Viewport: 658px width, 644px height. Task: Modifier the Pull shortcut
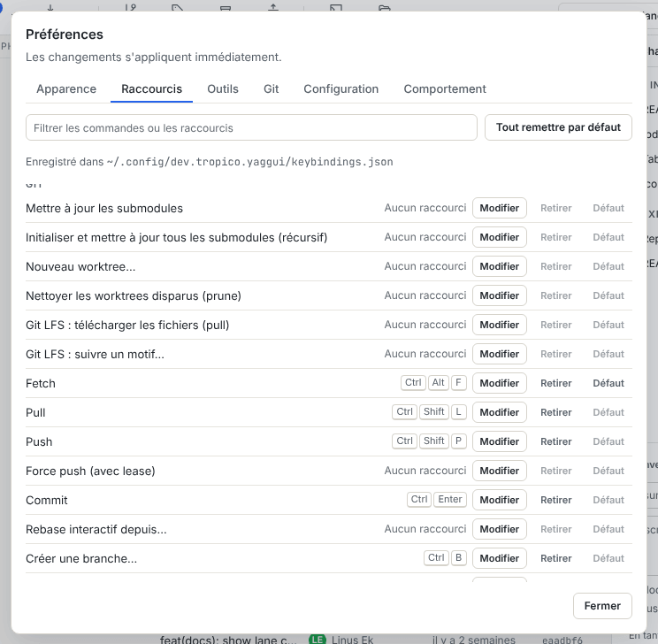coord(500,412)
